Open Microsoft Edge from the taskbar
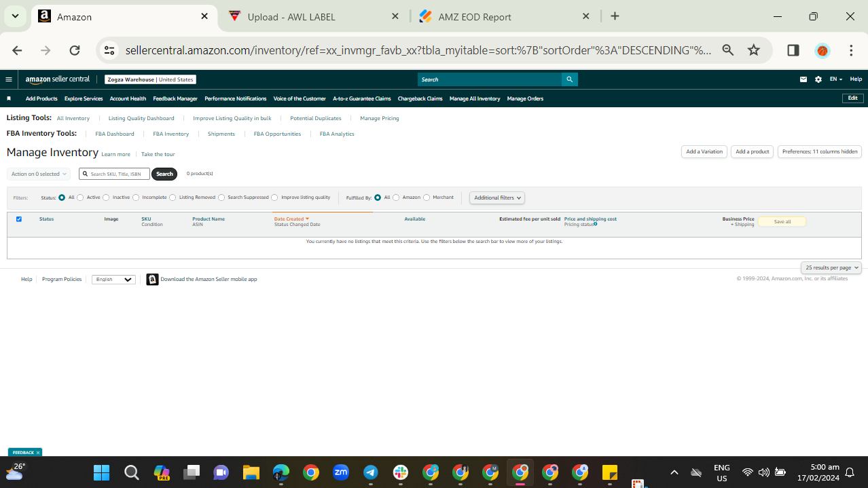This screenshot has width=868, height=488. pyautogui.click(x=281, y=472)
